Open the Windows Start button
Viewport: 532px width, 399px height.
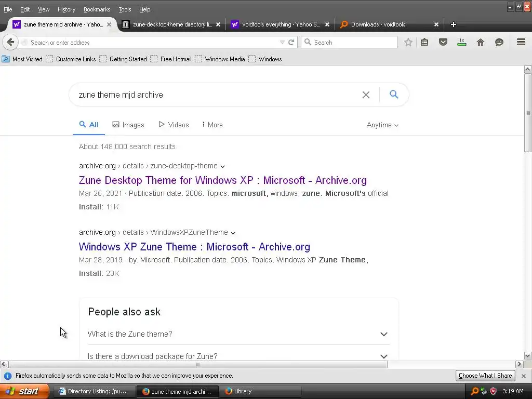click(x=24, y=391)
